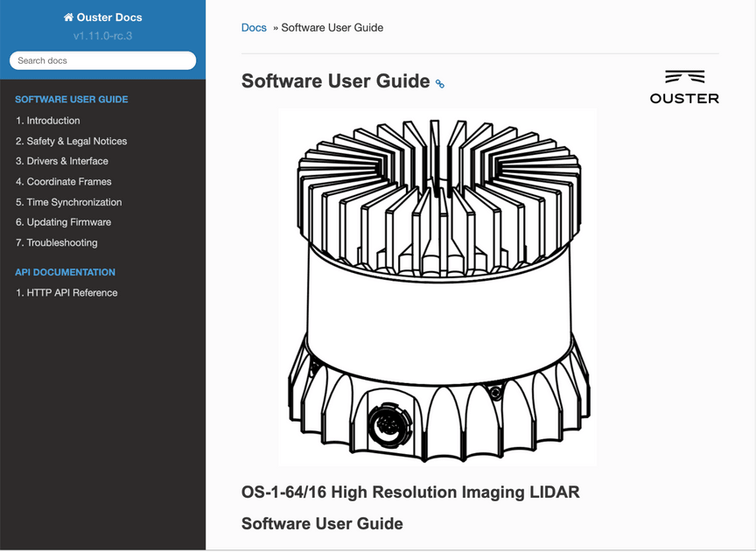This screenshot has width=756, height=552.
Task: Click the Software User Guide main heading
Action: click(335, 82)
